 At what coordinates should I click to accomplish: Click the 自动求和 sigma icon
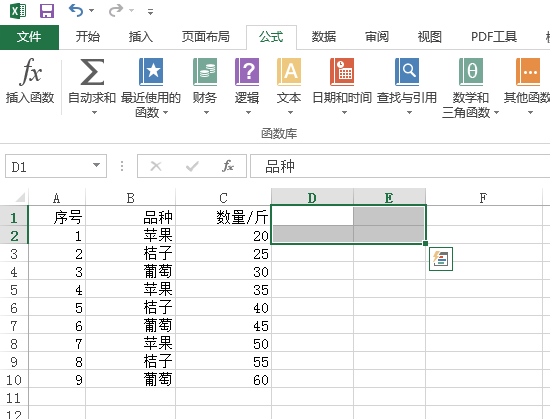[x=92, y=72]
